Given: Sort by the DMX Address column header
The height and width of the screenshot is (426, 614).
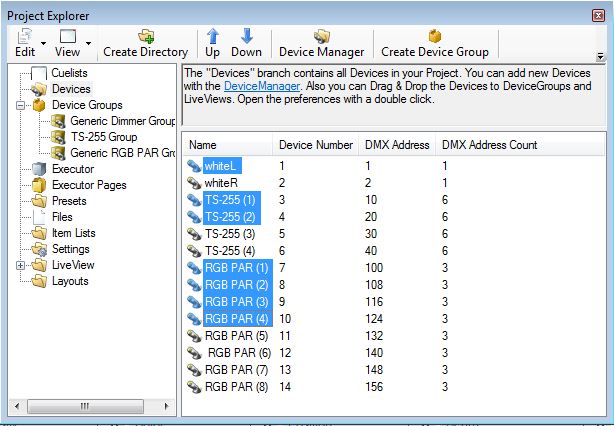Looking at the screenshot, I should tap(397, 145).
